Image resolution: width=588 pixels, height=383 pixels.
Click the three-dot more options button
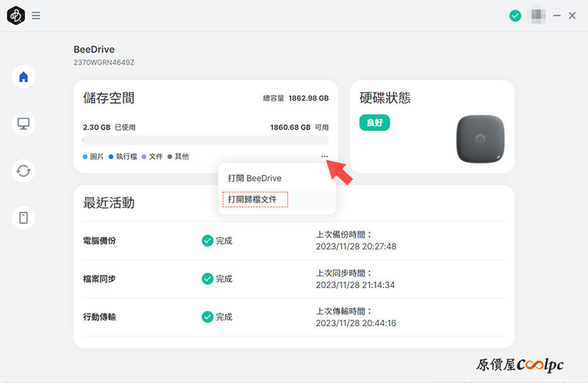click(324, 157)
